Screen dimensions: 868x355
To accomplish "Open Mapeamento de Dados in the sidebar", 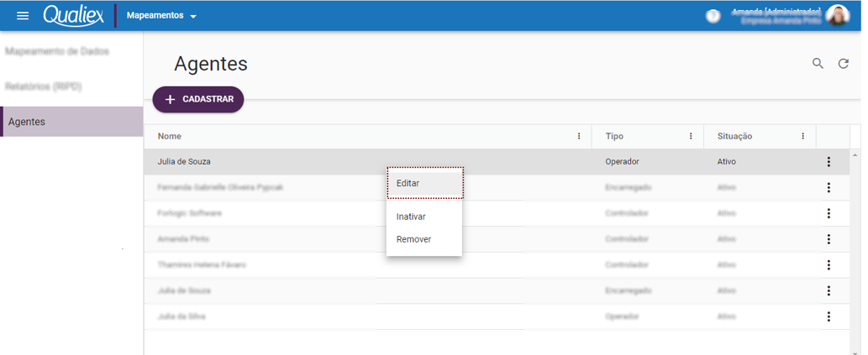I will click(x=57, y=51).
